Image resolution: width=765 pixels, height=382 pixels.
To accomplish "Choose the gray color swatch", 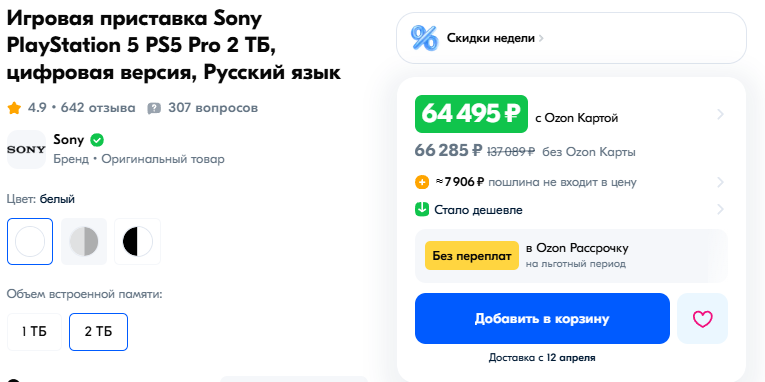I will click(x=84, y=241).
